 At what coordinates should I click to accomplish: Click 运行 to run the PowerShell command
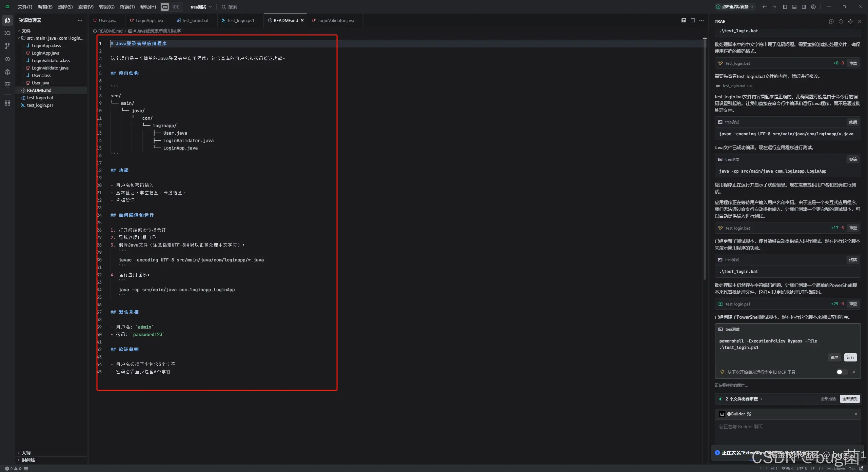pos(850,357)
